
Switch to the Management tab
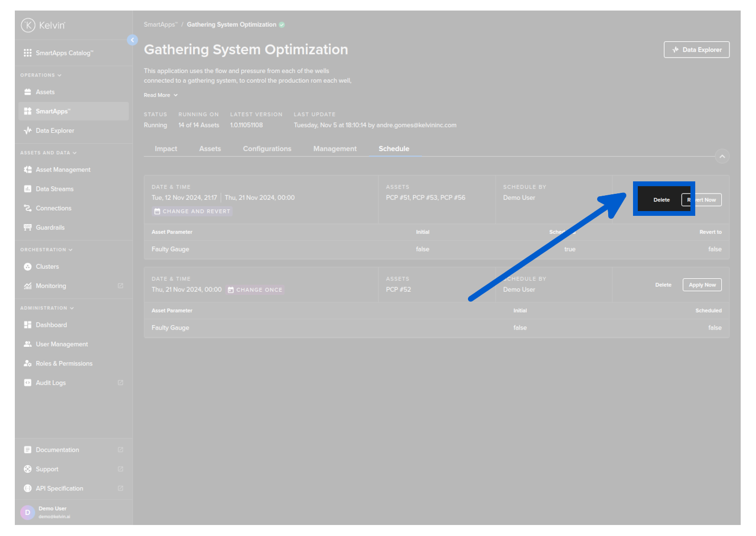[x=335, y=149]
